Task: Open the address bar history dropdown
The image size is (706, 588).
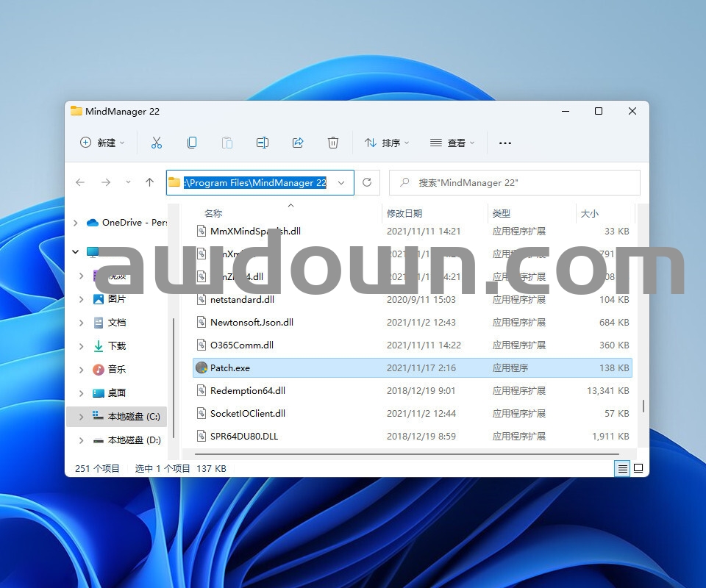Action: pos(341,182)
